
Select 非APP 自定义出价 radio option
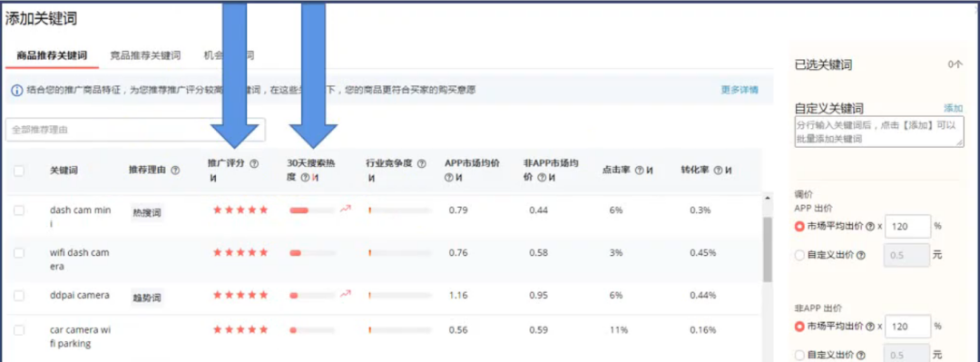coord(799,355)
